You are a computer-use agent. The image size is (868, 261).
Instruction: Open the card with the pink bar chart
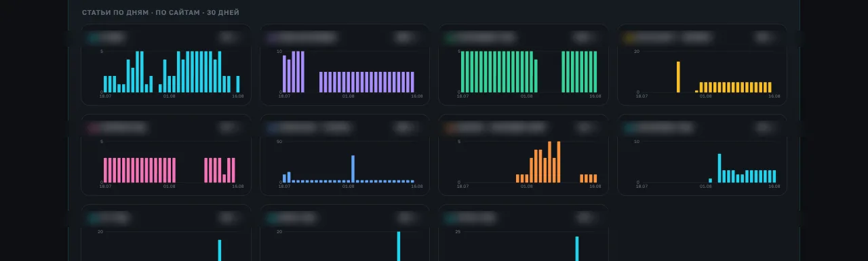pos(166,155)
